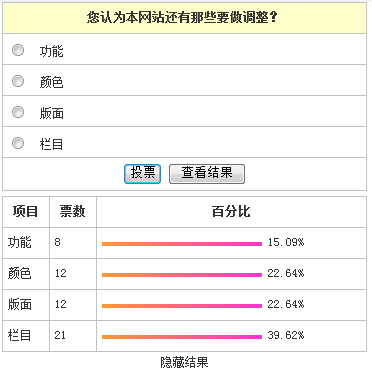Click the poll question title
Image resolution: width=372 pixels, height=370 pixels.
click(x=182, y=17)
